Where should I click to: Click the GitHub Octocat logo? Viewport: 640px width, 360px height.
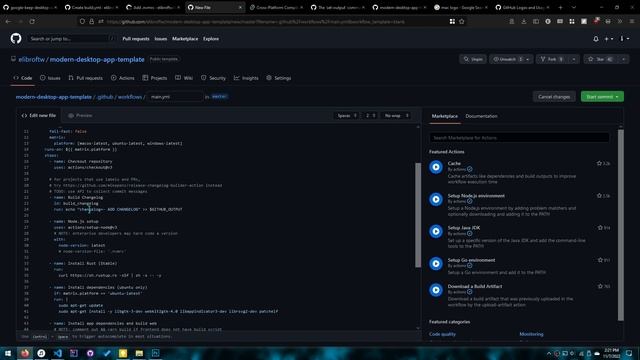coord(16,39)
